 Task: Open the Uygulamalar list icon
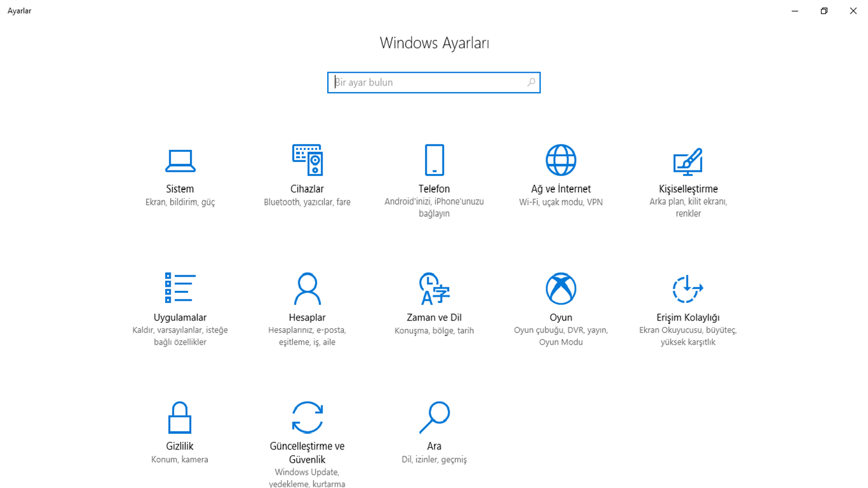point(180,287)
